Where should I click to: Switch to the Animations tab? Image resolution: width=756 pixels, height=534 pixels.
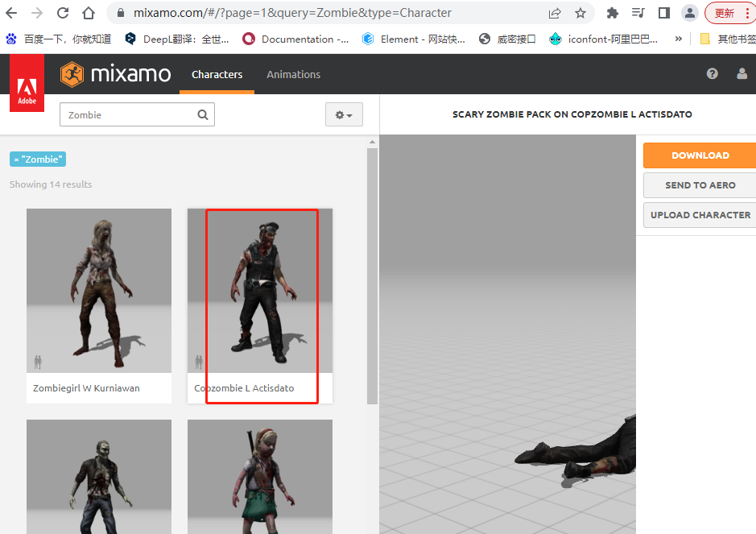click(x=293, y=74)
